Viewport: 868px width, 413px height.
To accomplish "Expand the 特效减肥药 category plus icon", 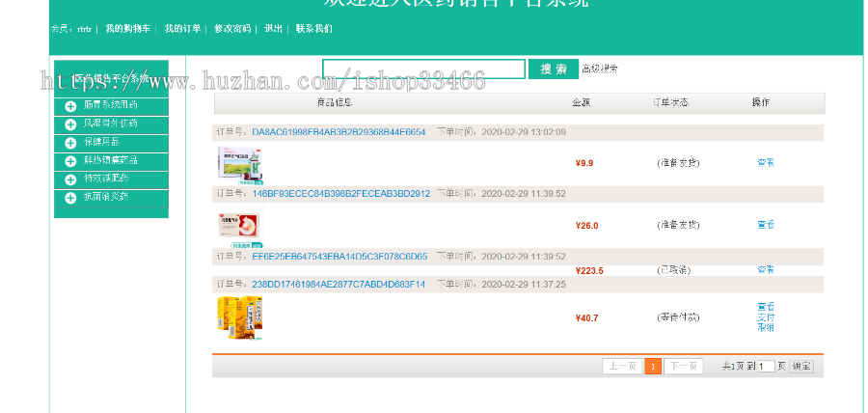I will point(70,179).
